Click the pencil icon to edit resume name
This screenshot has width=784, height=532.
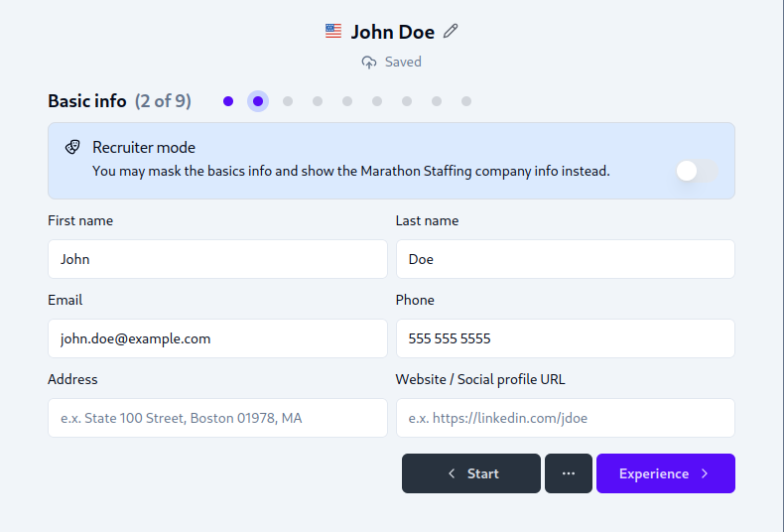coord(451,32)
